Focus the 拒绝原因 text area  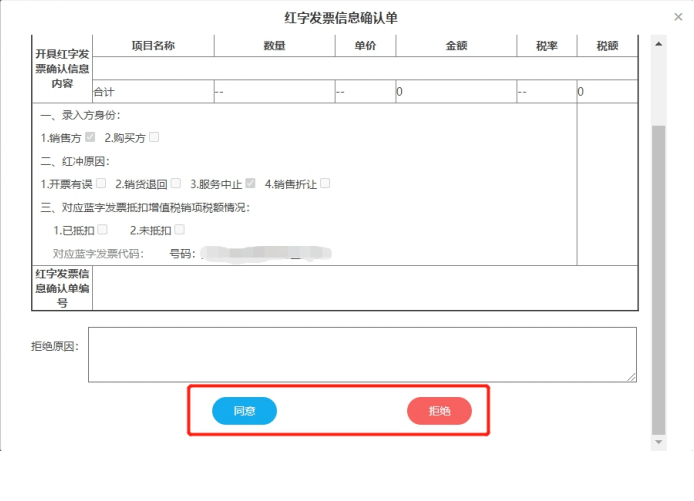point(362,354)
